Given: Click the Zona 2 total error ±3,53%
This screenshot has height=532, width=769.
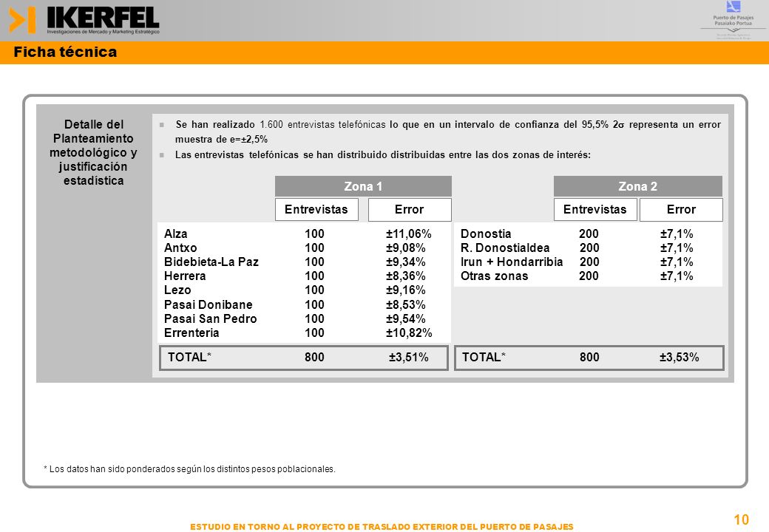Looking at the screenshot, I should [680, 358].
